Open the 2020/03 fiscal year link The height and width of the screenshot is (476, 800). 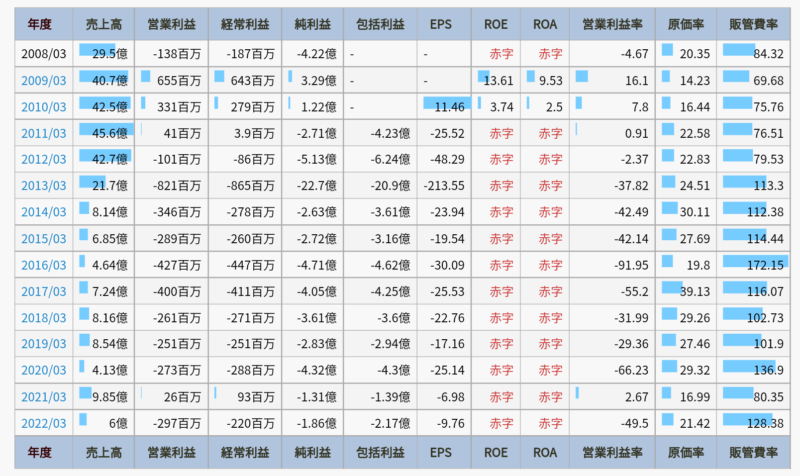[x=44, y=370]
